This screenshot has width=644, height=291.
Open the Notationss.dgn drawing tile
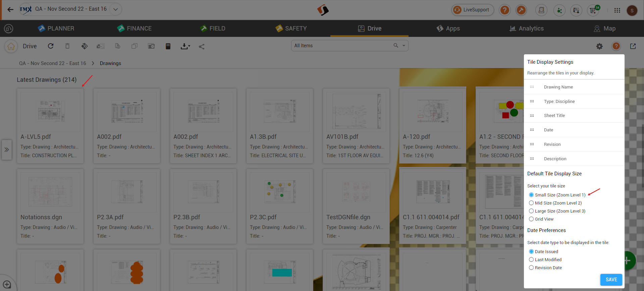50,206
